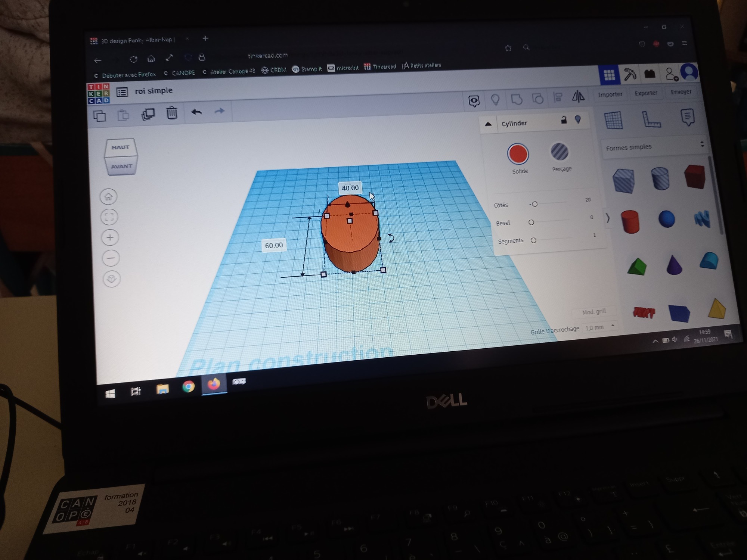747x560 pixels.
Task: Click the Importer button
Action: pyautogui.click(x=610, y=94)
